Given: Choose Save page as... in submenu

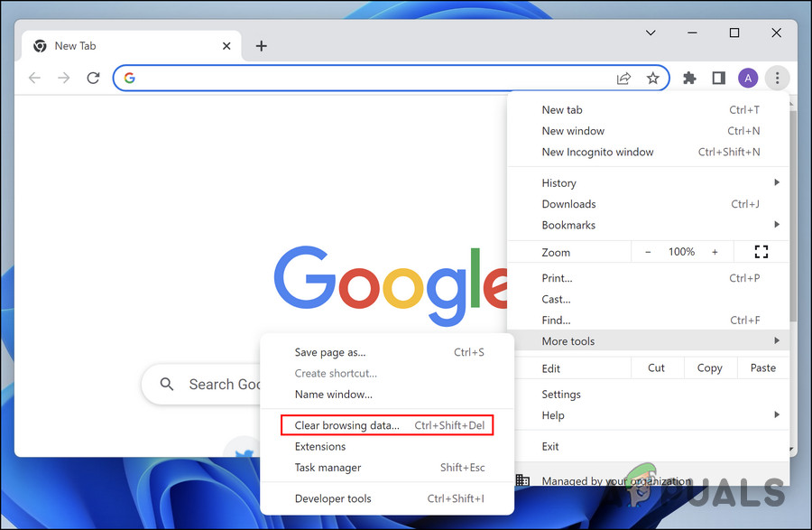Looking at the screenshot, I should (387, 352).
